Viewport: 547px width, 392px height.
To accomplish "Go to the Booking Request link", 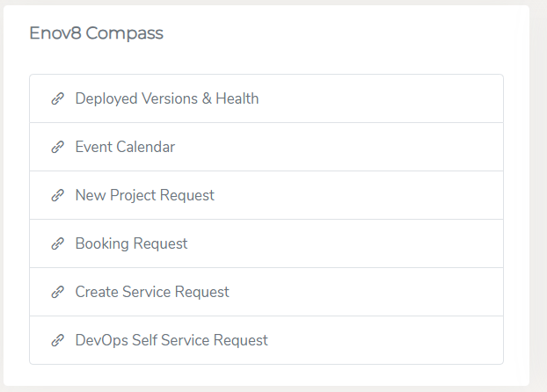I will [x=131, y=243].
